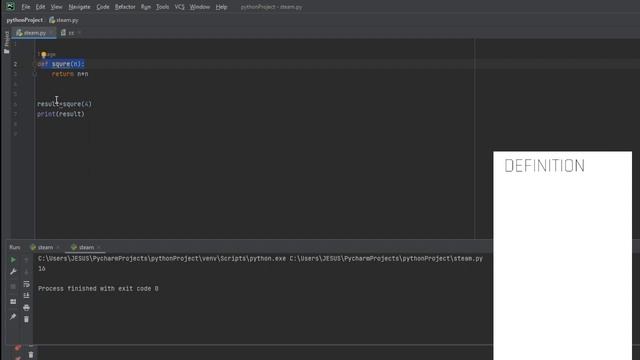Click the 'return n*n' line

pos(70,74)
